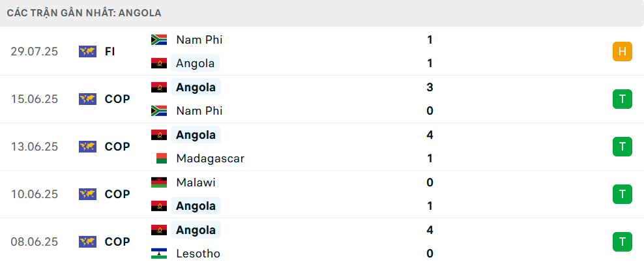Select the COP label on 15.06.25 row
644x262 pixels.
[x=117, y=99]
